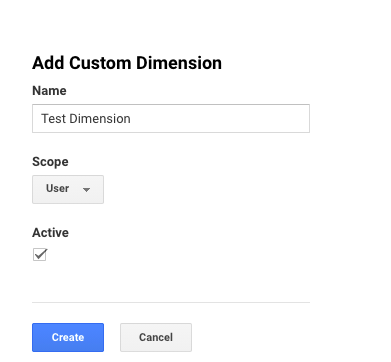Image resolution: width=391 pixels, height=362 pixels.
Task: Focus the Name text field
Action: pyautogui.click(x=171, y=119)
